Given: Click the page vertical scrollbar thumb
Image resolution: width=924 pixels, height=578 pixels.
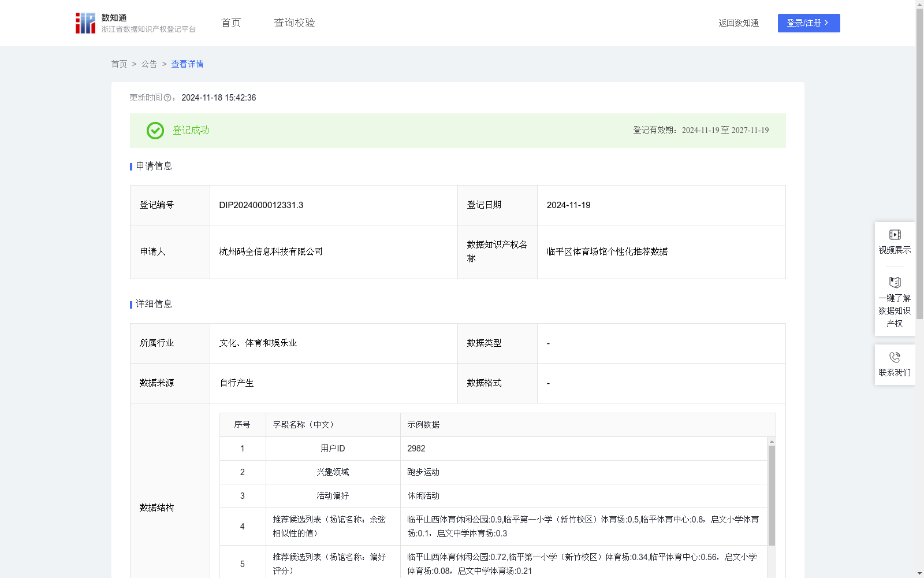Looking at the screenshot, I should tap(919, 164).
